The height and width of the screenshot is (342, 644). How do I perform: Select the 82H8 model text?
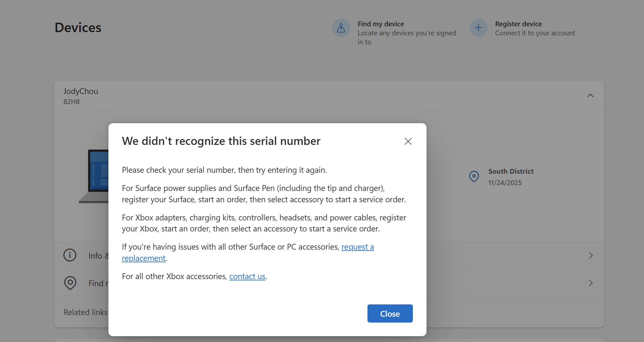point(71,102)
